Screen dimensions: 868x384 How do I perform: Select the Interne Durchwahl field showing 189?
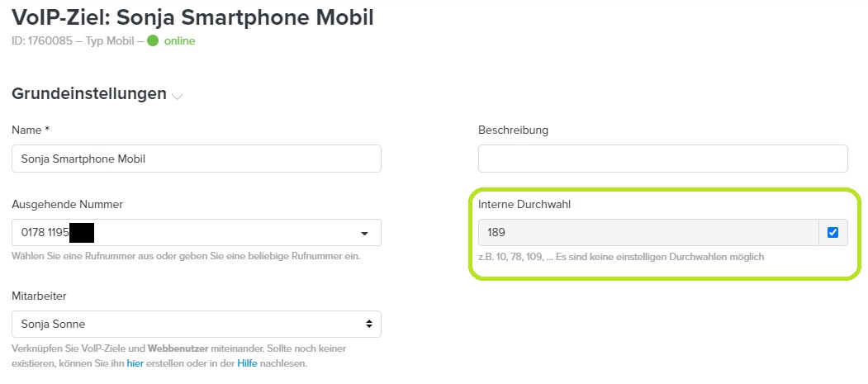pos(648,233)
